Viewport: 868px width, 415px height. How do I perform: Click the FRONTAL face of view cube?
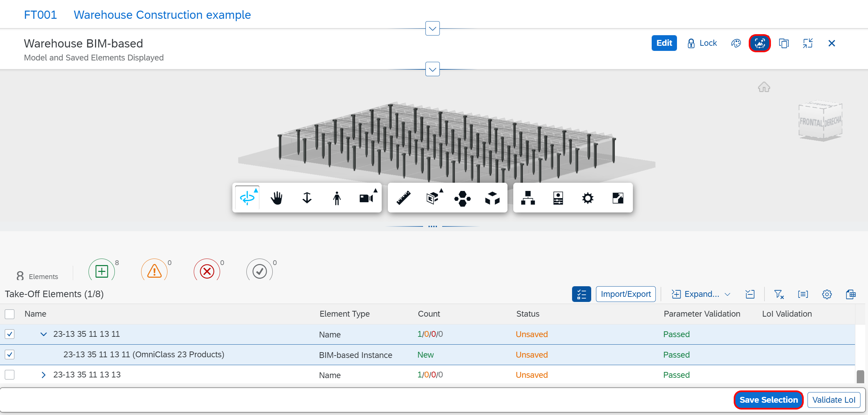[x=811, y=122]
